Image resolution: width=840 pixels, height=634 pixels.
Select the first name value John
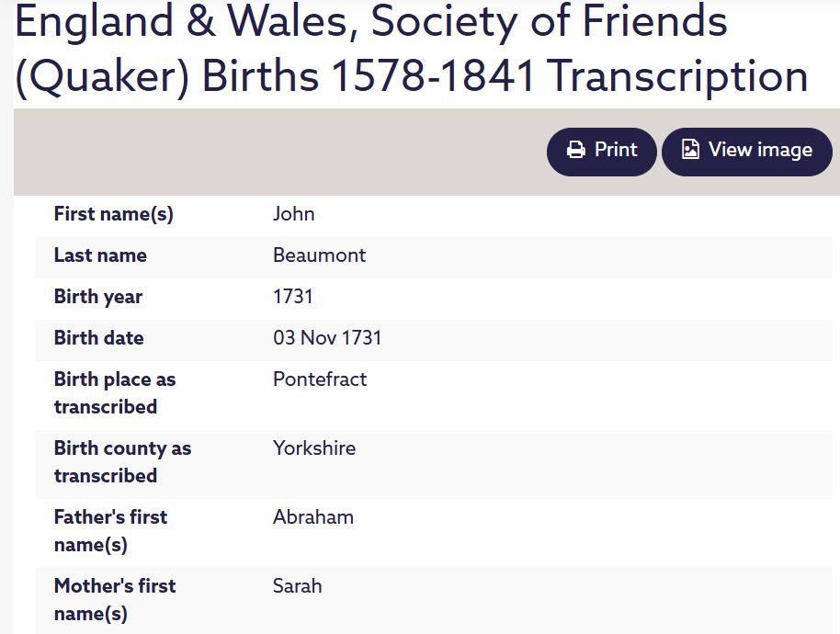click(x=294, y=214)
